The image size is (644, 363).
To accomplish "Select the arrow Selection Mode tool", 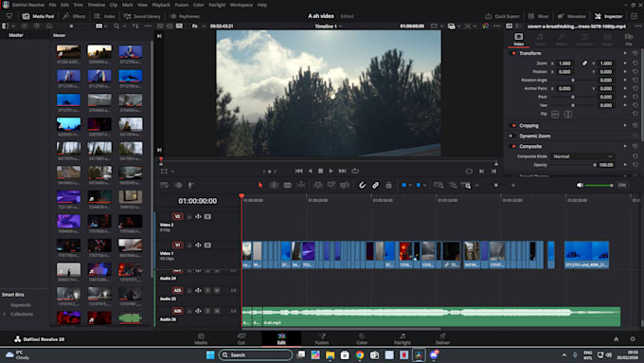I will pyautogui.click(x=260, y=186).
